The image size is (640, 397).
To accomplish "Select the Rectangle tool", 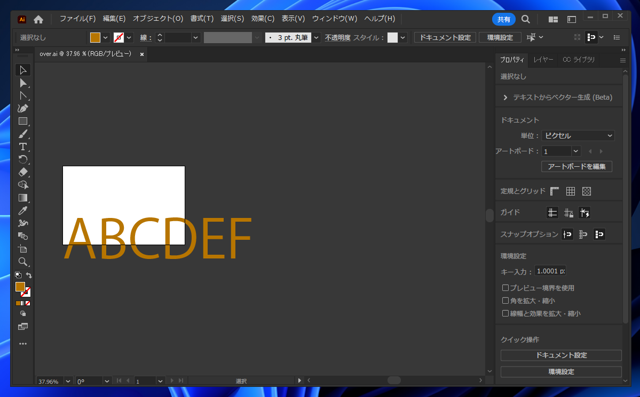I will pos(23,121).
